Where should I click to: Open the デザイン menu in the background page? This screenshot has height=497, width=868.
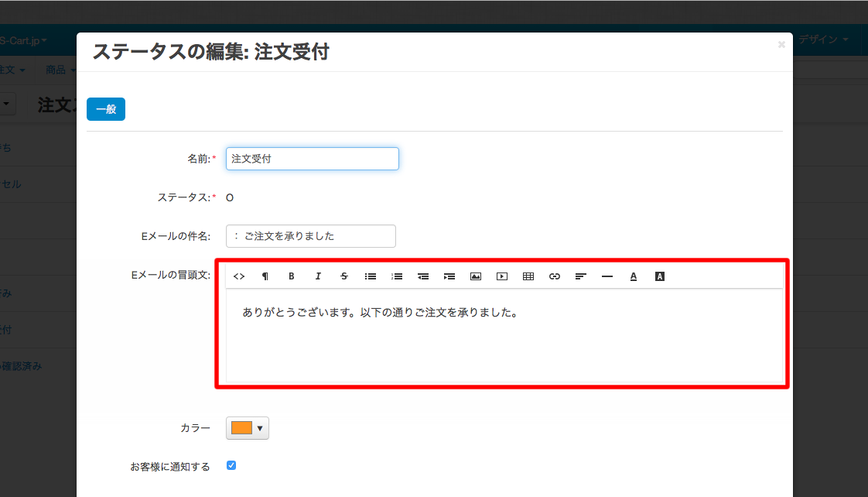822,39
